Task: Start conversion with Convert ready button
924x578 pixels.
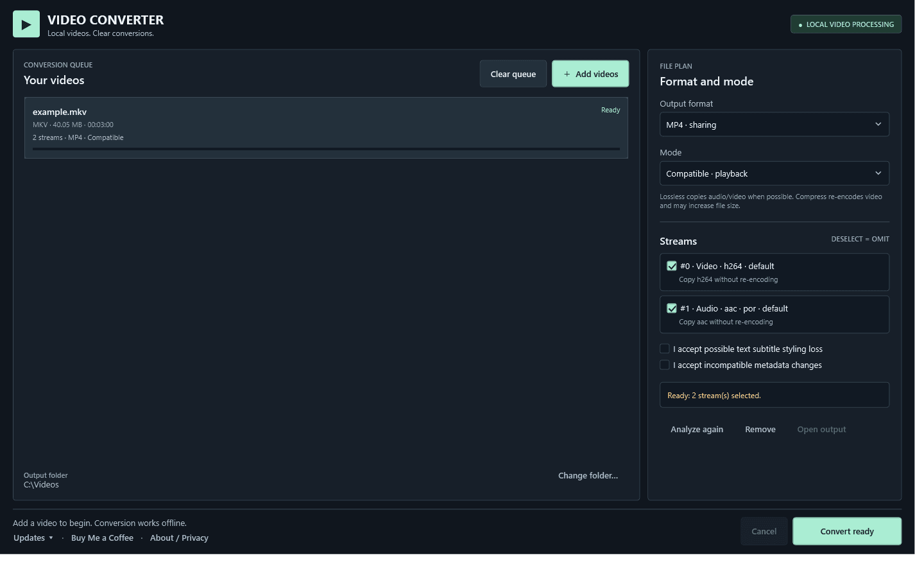Action: [x=847, y=531]
